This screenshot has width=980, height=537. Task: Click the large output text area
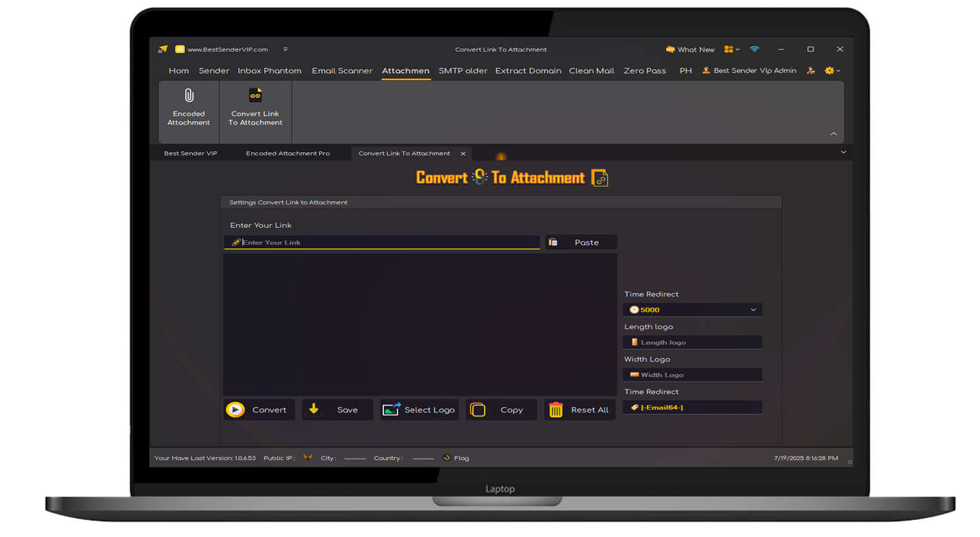pos(420,324)
